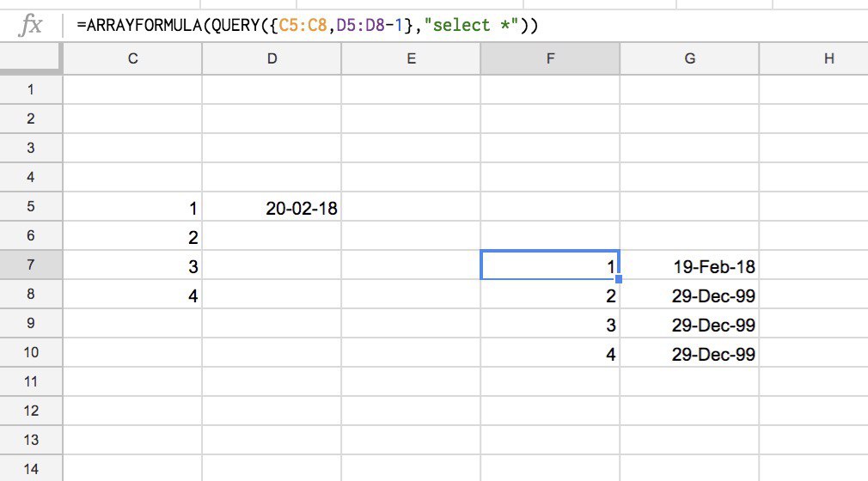Select row 14 header

(x=31, y=468)
